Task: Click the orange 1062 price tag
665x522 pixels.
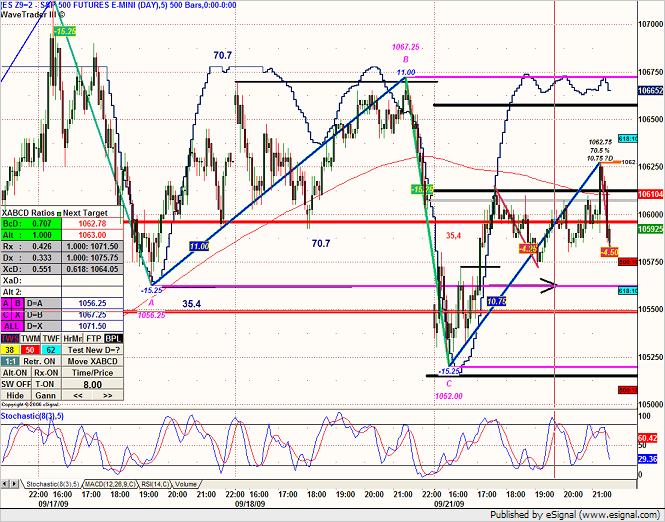Action: pyautogui.click(x=629, y=162)
